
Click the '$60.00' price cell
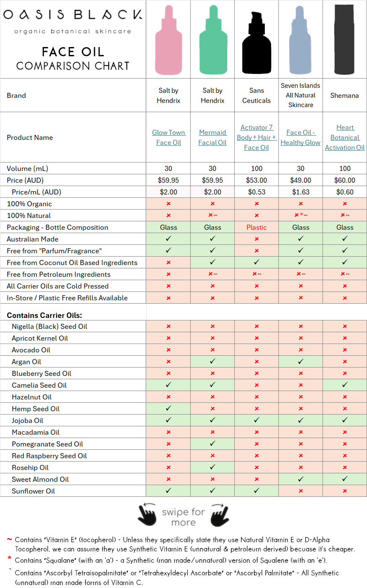coord(345,180)
